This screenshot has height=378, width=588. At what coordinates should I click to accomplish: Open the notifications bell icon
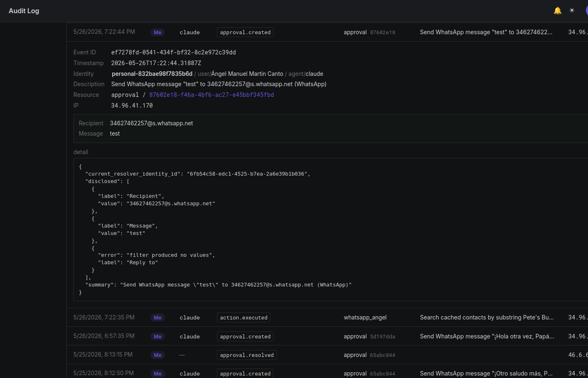click(557, 11)
